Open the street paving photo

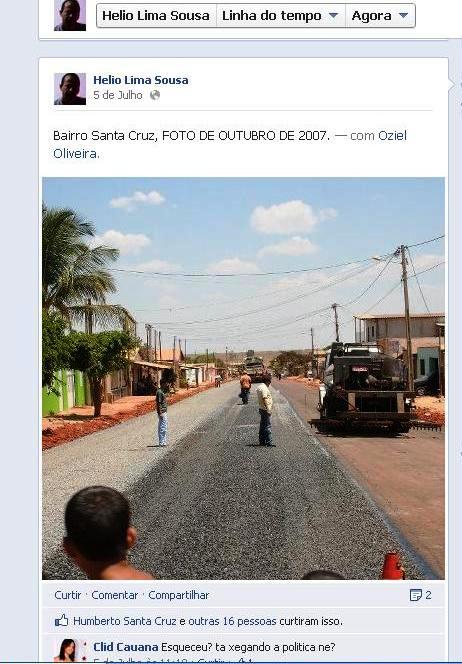(x=243, y=379)
